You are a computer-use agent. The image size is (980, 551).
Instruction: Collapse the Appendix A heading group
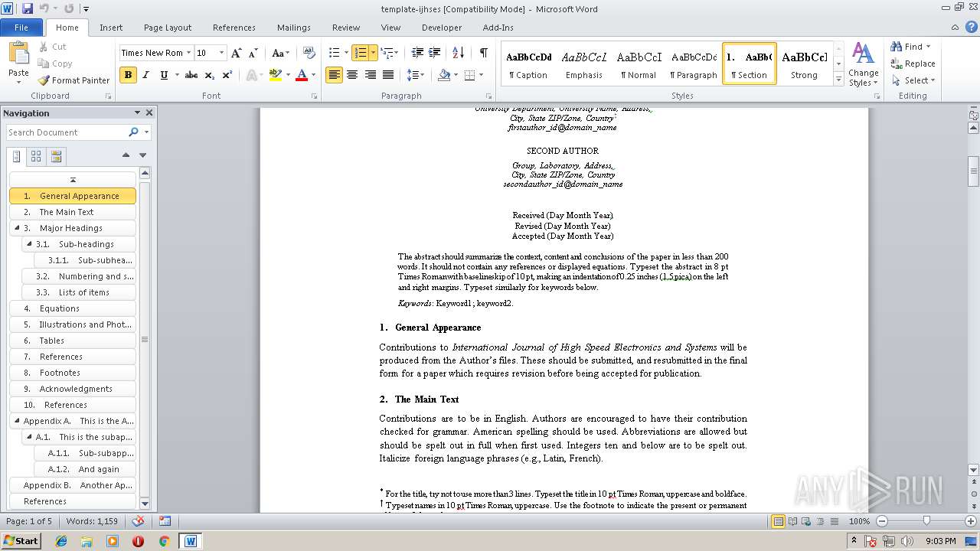[x=17, y=421]
